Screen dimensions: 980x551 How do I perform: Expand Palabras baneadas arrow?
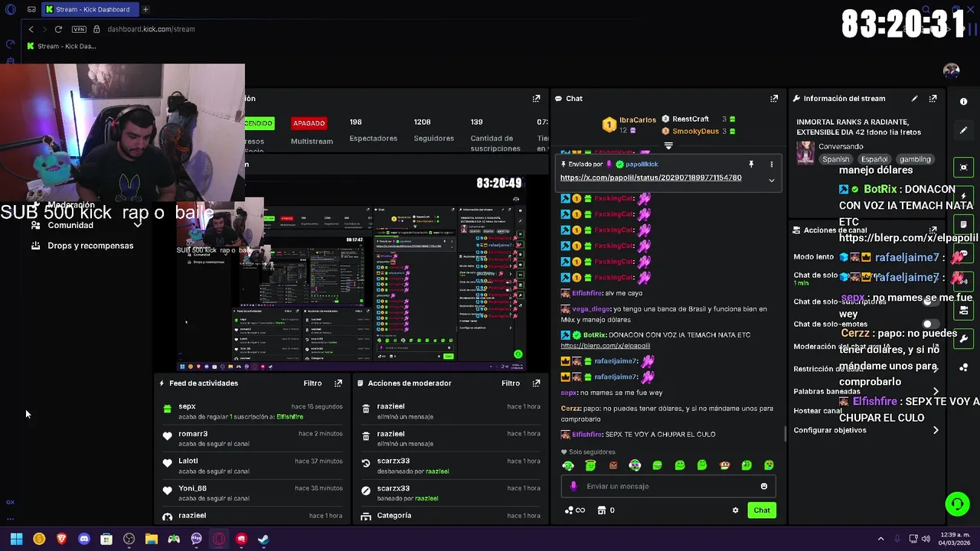click(x=936, y=391)
